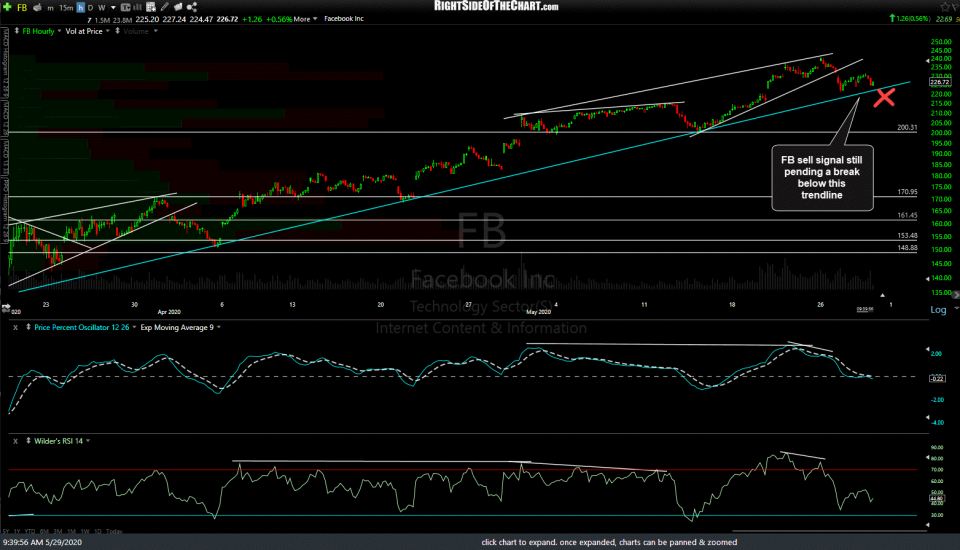Click the 'click chart to expand' footer text
This screenshot has width=960, height=550.
(x=609, y=542)
